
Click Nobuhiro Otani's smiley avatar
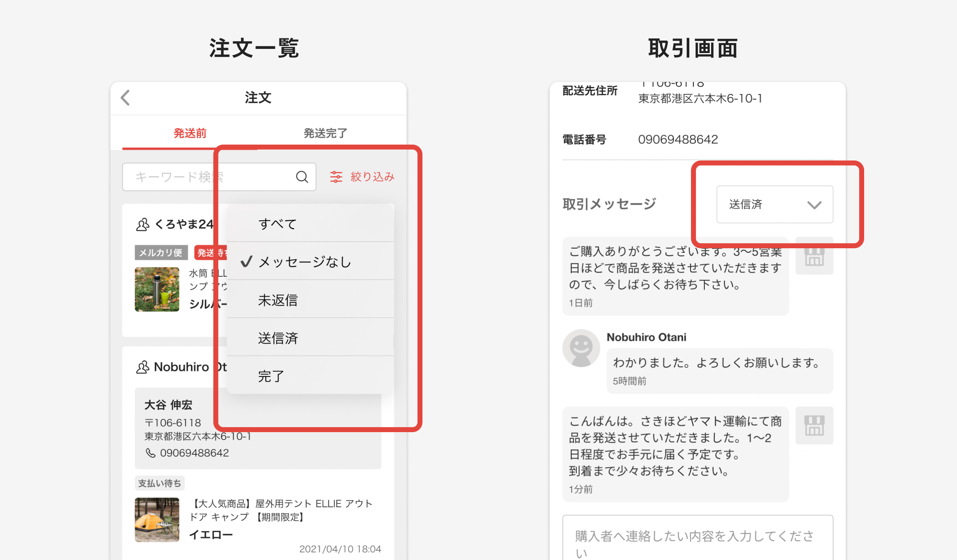click(581, 348)
